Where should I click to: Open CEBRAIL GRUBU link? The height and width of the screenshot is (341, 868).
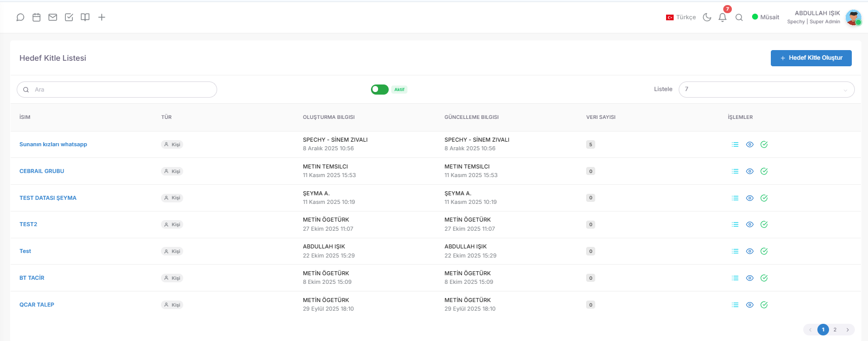click(x=42, y=172)
